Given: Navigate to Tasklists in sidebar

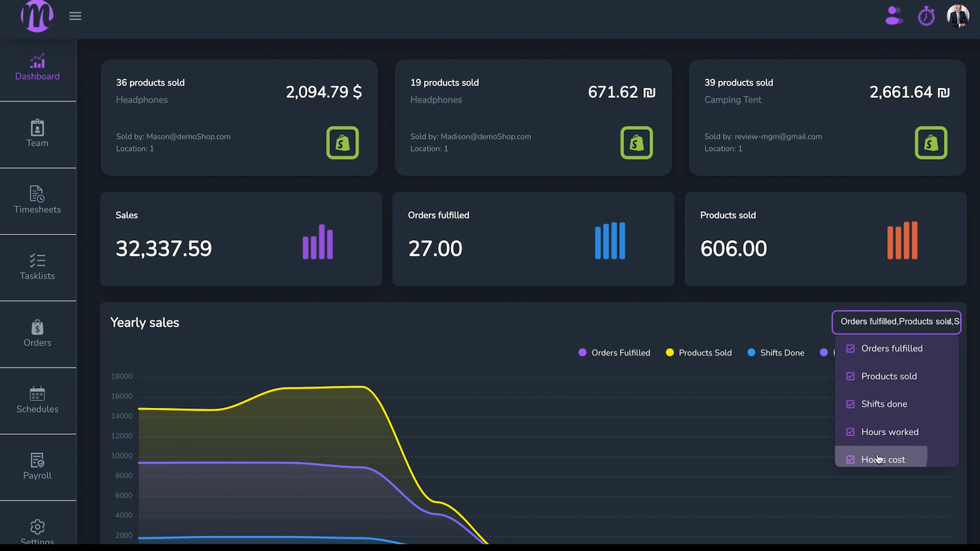Looking at the screenshot, I should [37, 268].
